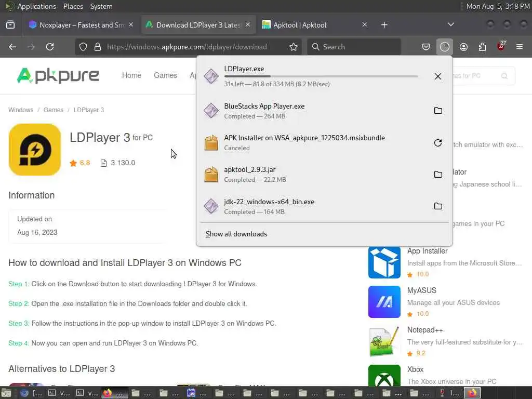Reload the current page
The width and height of the screenshot is (532, 399).
point(50,47)
